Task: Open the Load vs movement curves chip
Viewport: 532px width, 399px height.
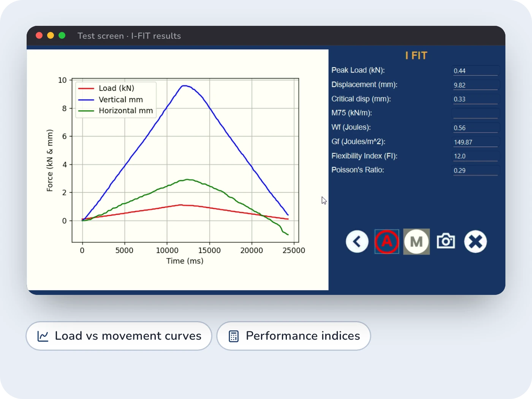Action: click(119, 336)
